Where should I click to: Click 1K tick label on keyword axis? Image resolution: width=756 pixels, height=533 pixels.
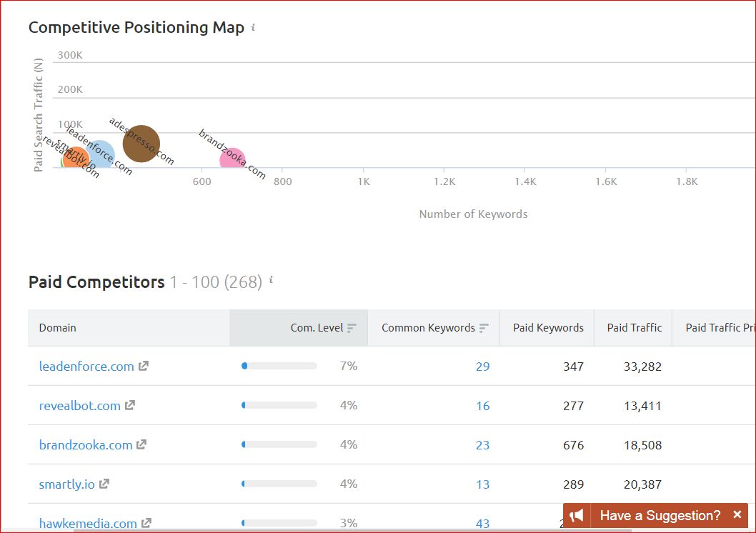(x=364, y=181)
